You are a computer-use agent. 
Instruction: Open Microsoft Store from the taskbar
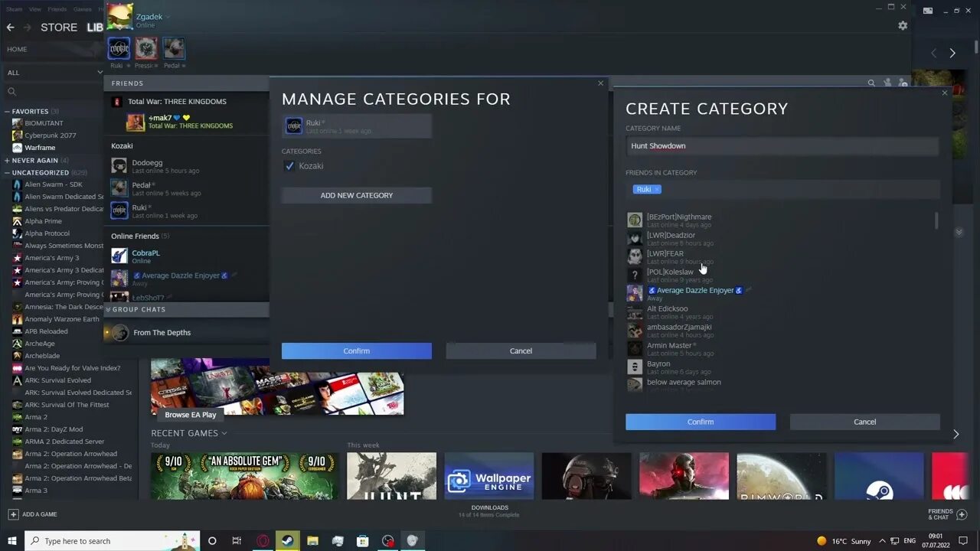[x=363, y=540]
